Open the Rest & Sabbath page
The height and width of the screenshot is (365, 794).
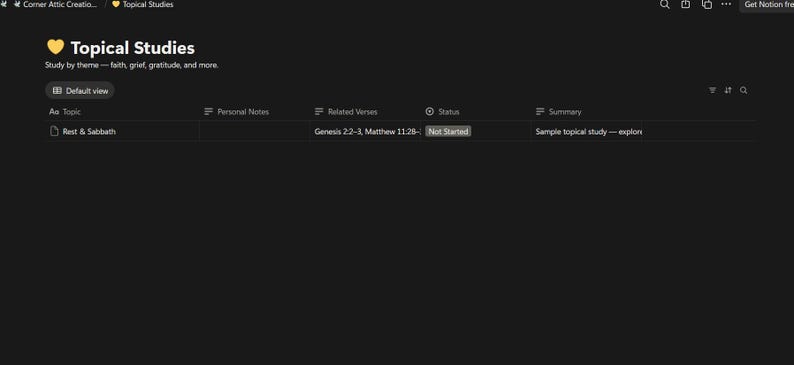89,132
